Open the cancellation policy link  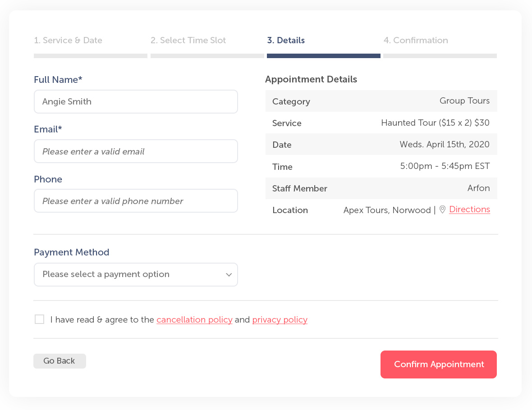click(194, 320)
